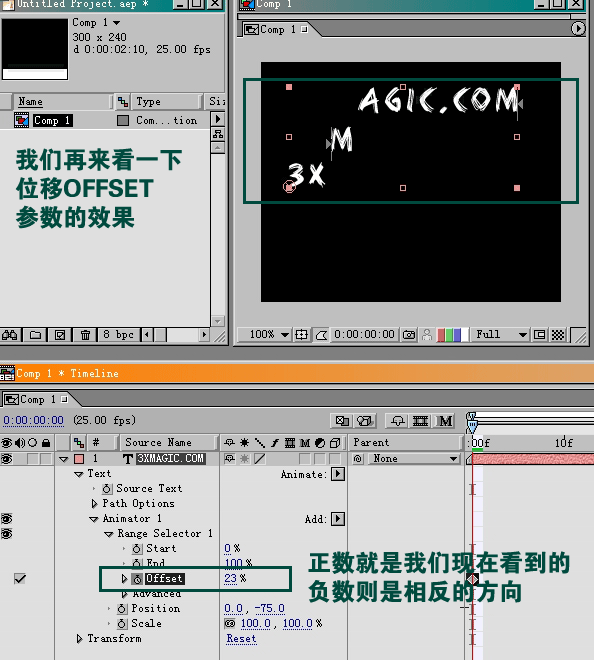Click the Offset keyframe in the timeline
594x660 pixels.
(x=472, y=579)
